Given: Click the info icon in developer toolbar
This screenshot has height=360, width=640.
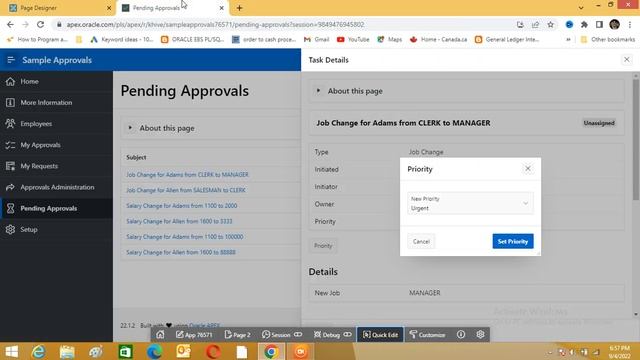Looking at the screenshot, I should (x=461, y=335).
